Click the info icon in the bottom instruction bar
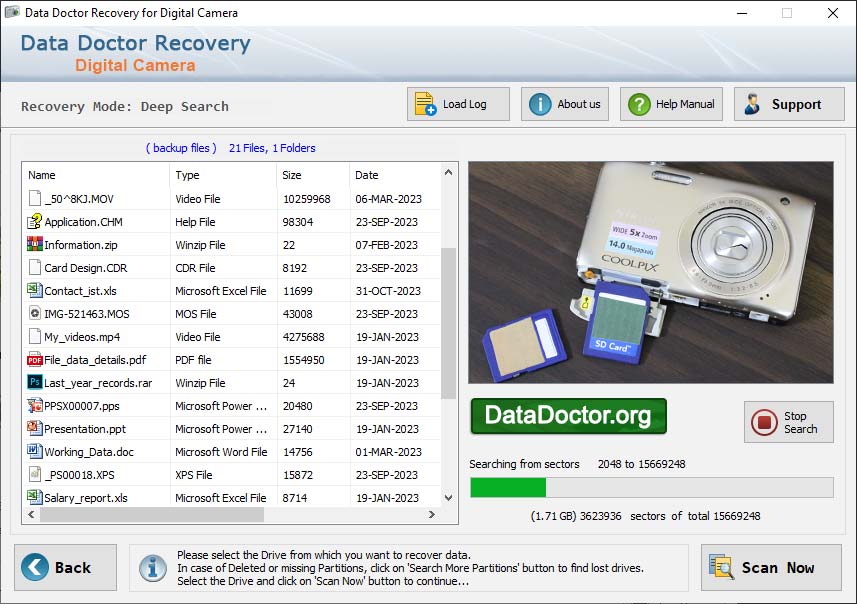857x604 pixels. click(x=151, y=568)
